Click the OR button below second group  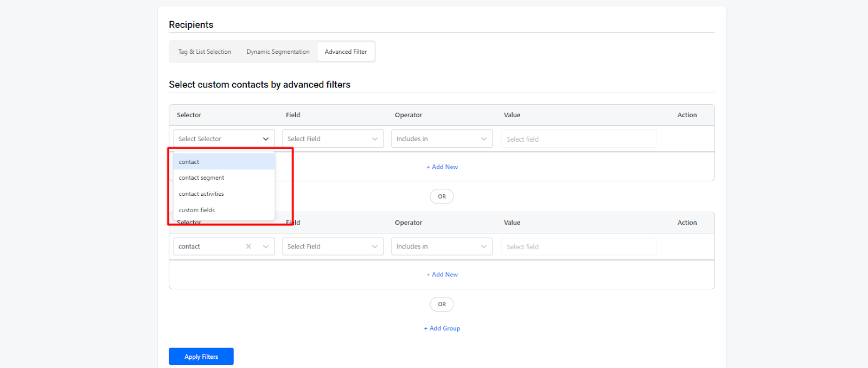tap(442, 304)
